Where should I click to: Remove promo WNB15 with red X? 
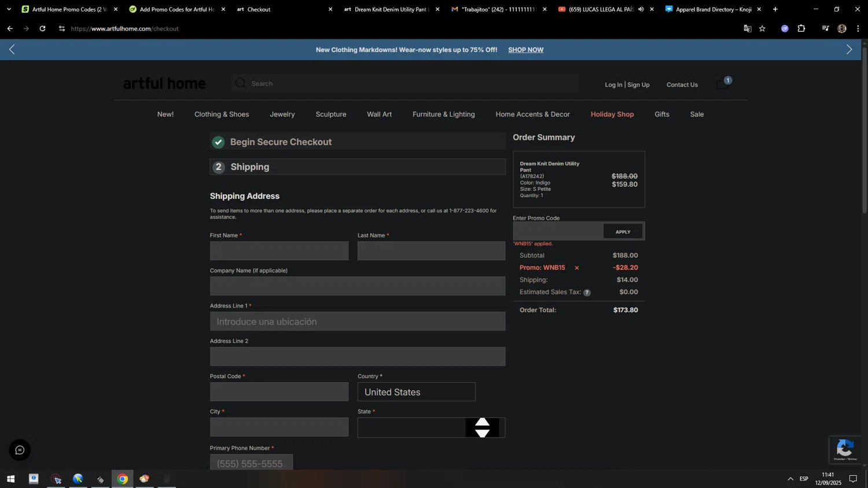click(576, 268)
